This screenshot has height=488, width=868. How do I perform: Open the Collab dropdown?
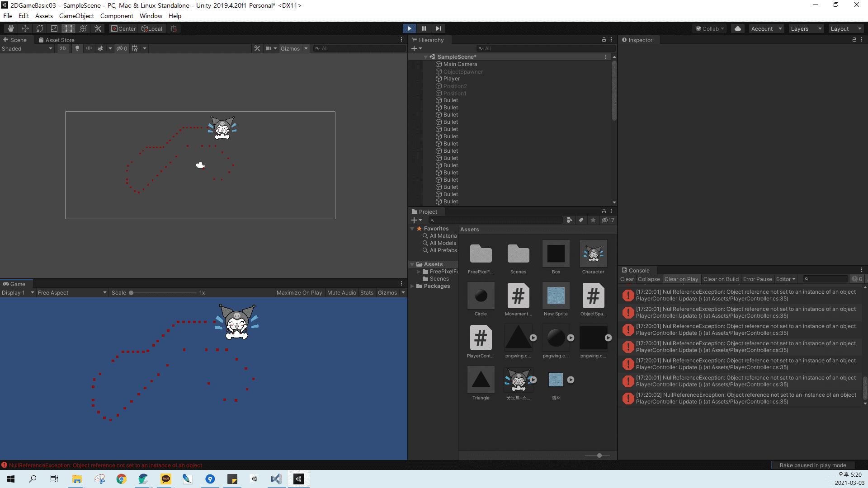(710, 28)
